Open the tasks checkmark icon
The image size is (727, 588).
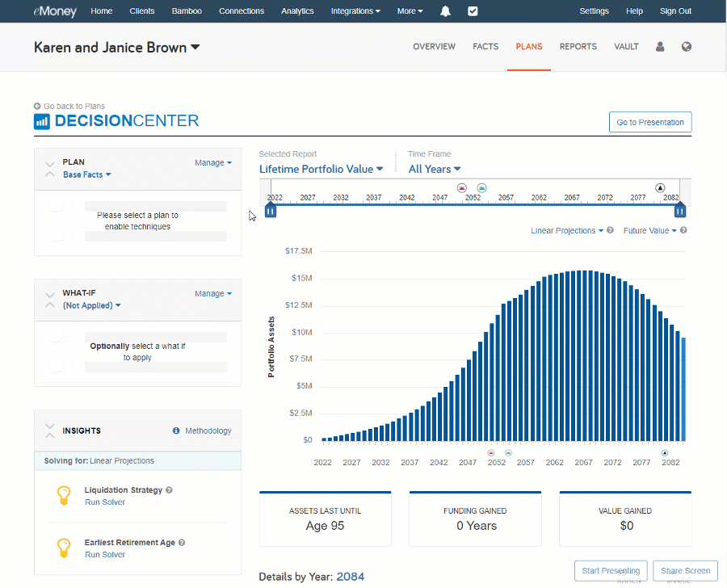click(x=473, y=11)
